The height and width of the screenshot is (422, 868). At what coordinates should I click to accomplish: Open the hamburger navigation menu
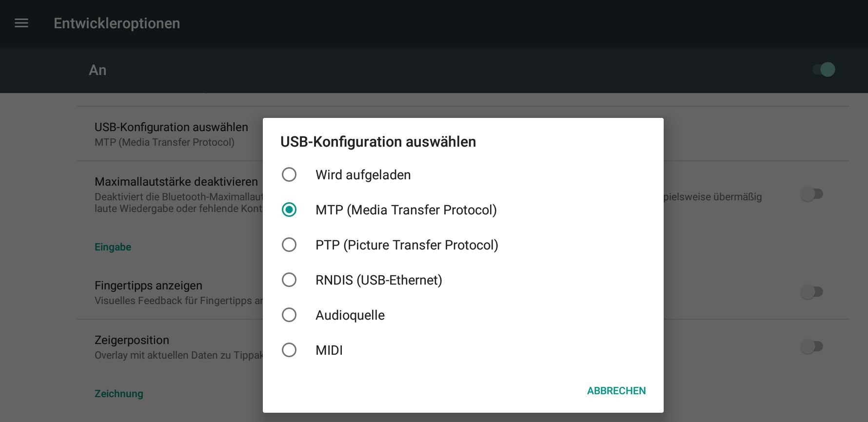pyautogui.click(x=21, y=23)
